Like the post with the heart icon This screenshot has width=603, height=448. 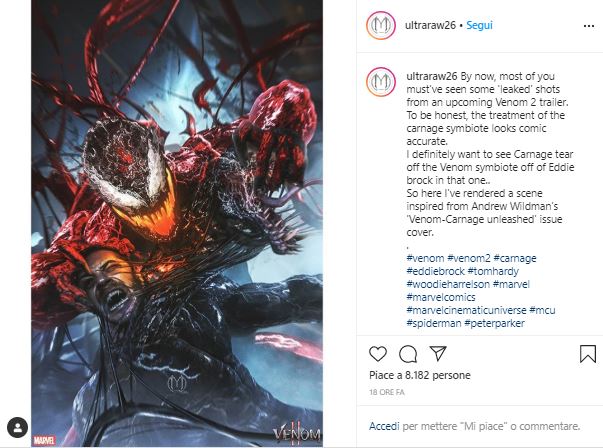pyautogui.click(x=378, y=354)
